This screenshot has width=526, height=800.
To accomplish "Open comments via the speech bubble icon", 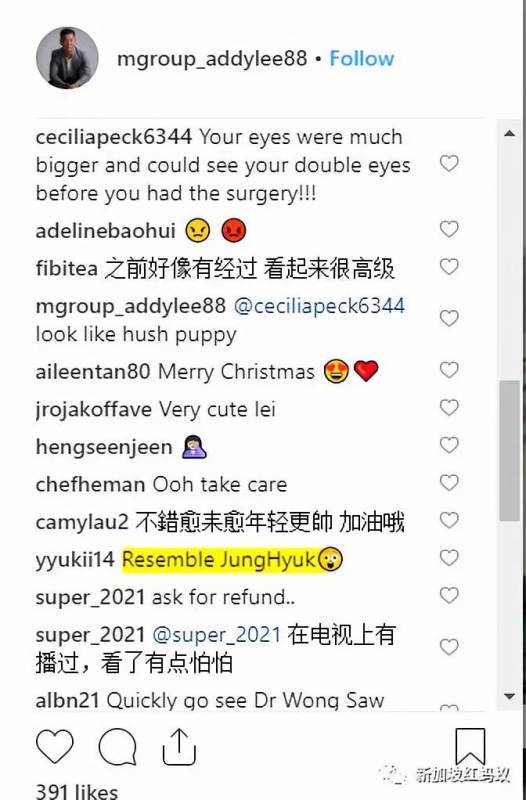I will pos(117,747).
